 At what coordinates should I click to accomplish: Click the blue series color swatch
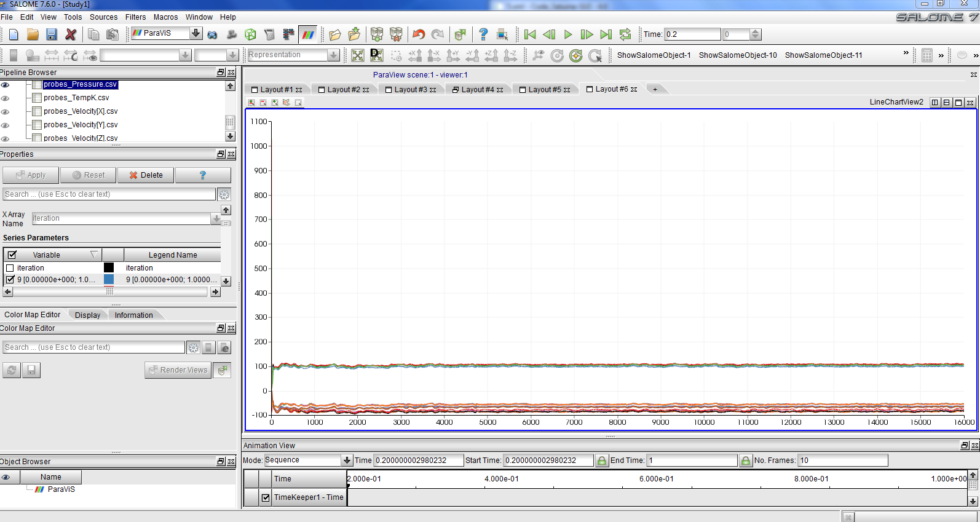(x=109, y=280)
